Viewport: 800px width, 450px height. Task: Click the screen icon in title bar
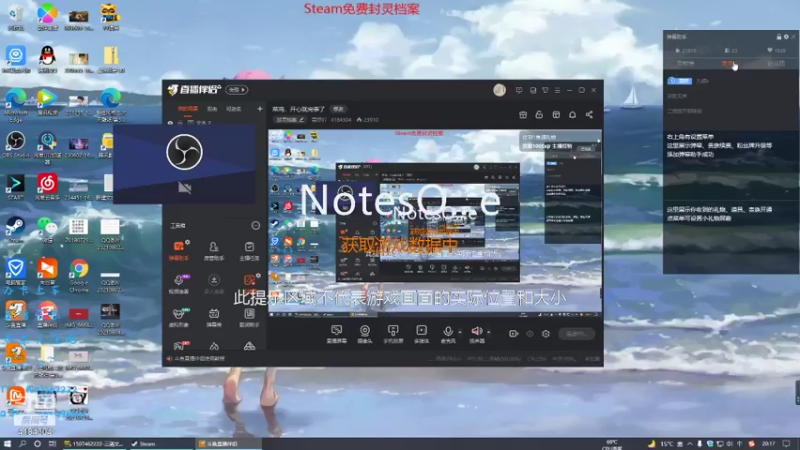tap(519, 90)
